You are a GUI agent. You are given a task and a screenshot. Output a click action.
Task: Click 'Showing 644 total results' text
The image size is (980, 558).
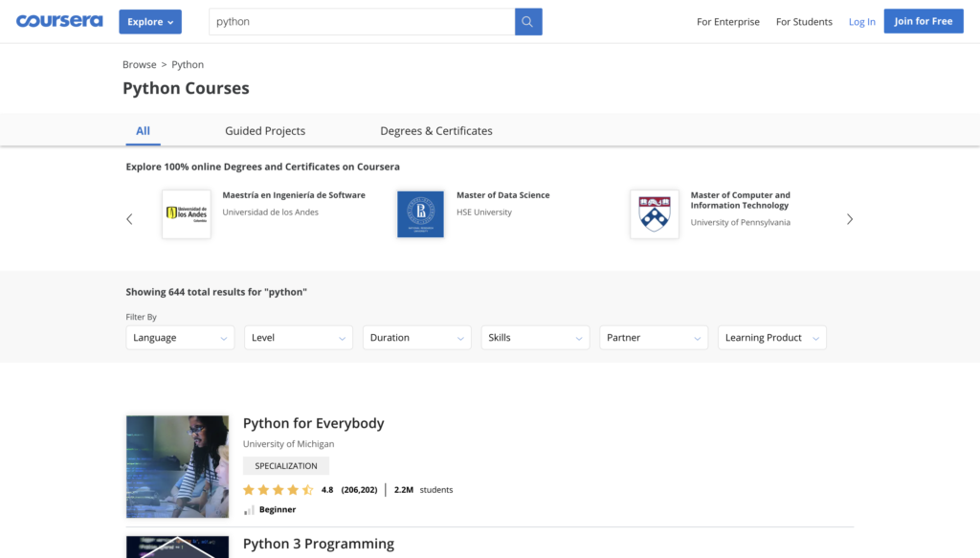(x=216, y=292)
